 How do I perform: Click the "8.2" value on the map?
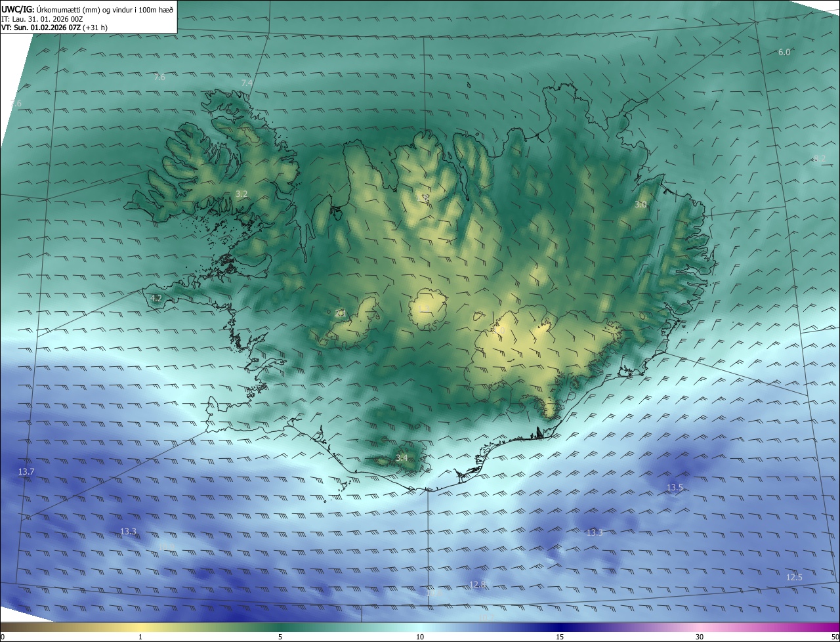point(820,158)
